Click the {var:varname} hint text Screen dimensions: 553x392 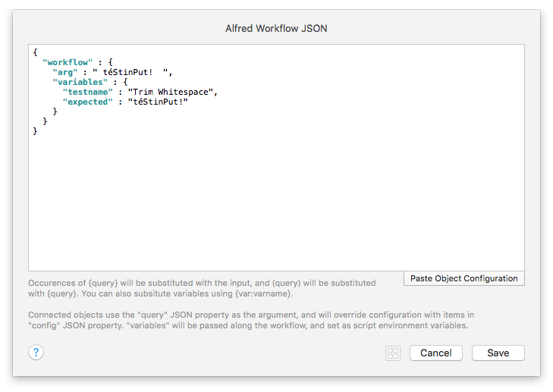coord(263,293)
